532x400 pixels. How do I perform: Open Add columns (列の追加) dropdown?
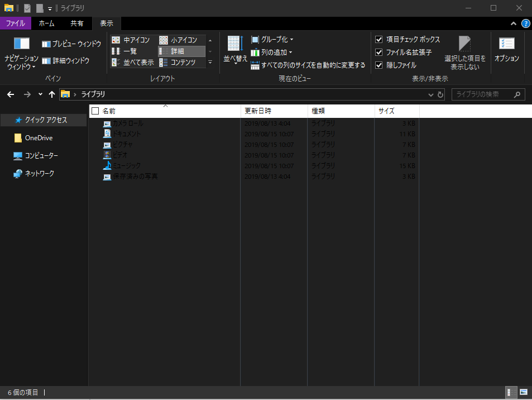coord(271,53)
